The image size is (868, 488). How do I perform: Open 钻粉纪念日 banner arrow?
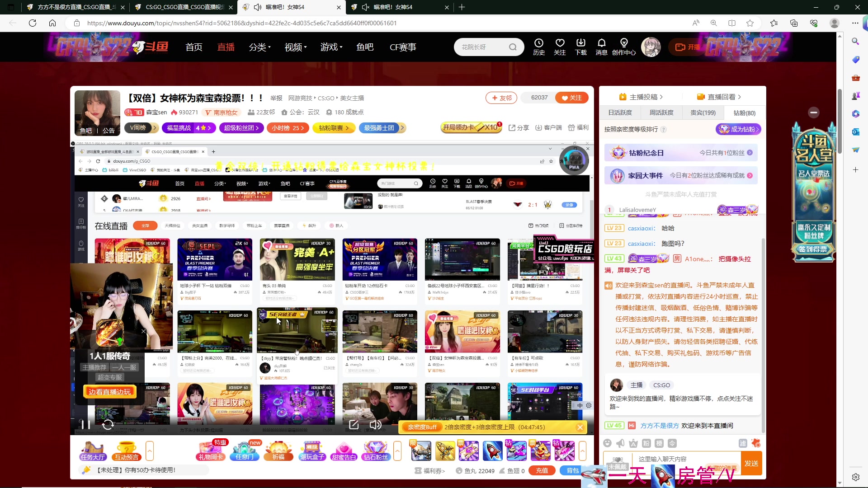tap(750, 153)
